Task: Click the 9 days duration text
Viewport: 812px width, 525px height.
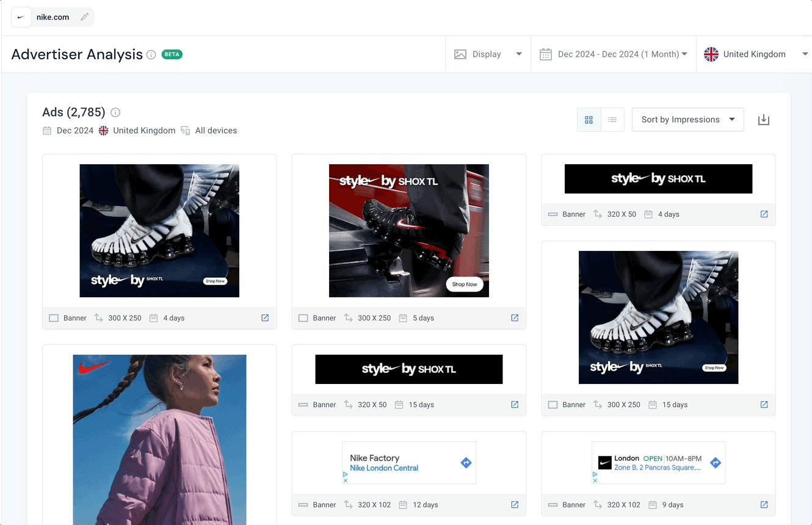Action: (x=673, y=505)
